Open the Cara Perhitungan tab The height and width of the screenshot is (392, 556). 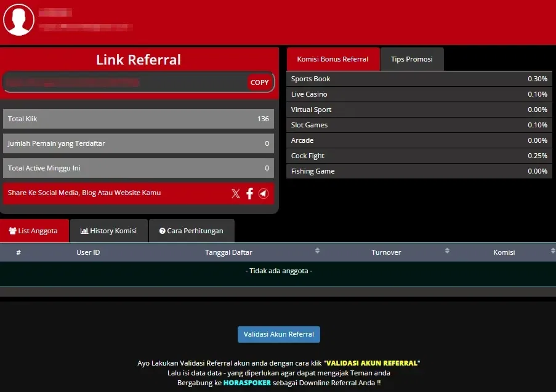click(x=191, y=231)
